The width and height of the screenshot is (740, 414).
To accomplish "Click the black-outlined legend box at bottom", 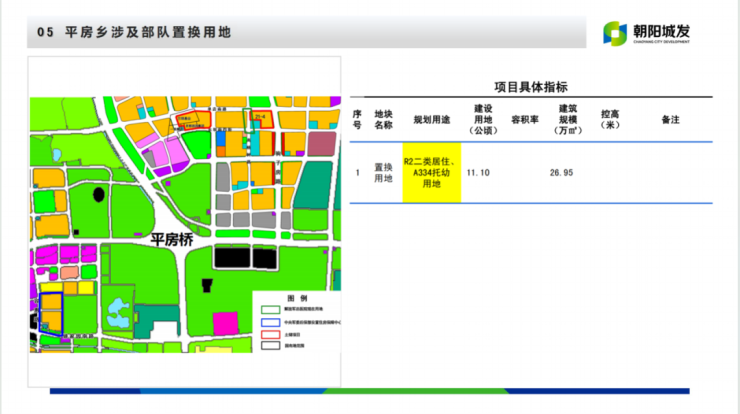I will pos(268,344).
